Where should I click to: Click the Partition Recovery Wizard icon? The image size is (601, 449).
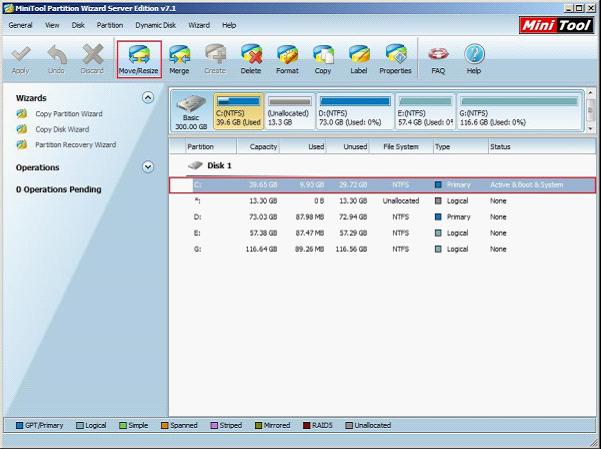[x=22, y=145]
